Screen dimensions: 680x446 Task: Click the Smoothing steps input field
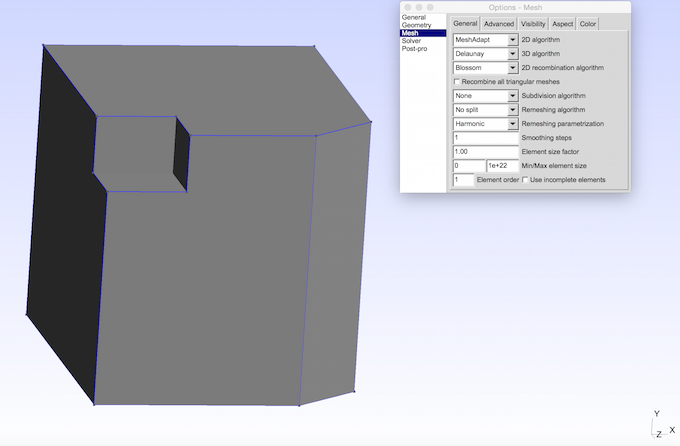(x=485, y=138)
